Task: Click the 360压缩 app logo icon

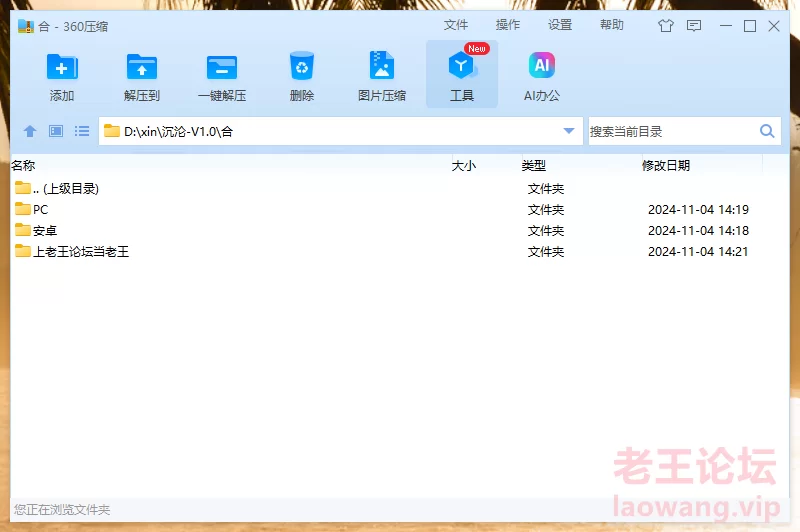Action: [x=26, y=26]
